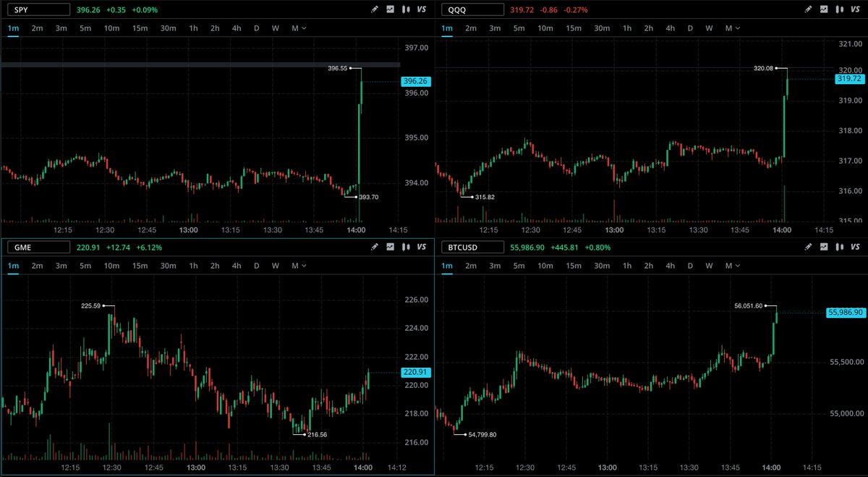Change candlestick chart style on GME chart
Viewport: 868px width, 477px height.
point(406,247)
